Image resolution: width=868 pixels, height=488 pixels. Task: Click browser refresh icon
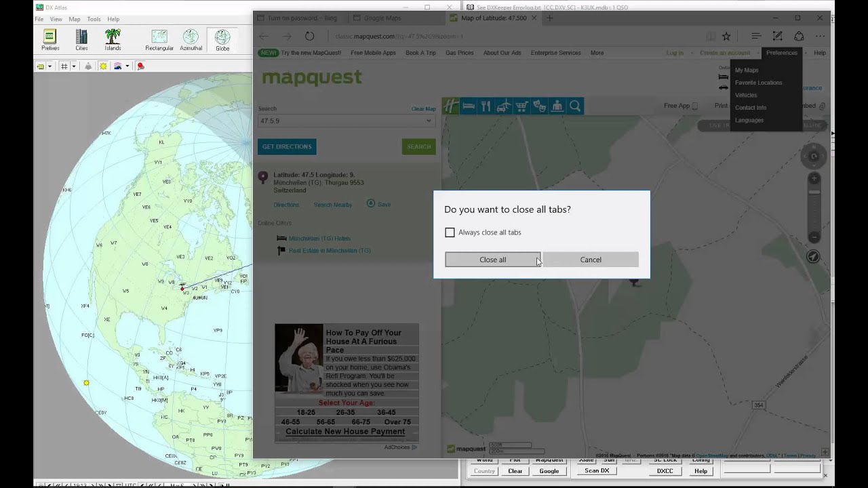(309, 36)
